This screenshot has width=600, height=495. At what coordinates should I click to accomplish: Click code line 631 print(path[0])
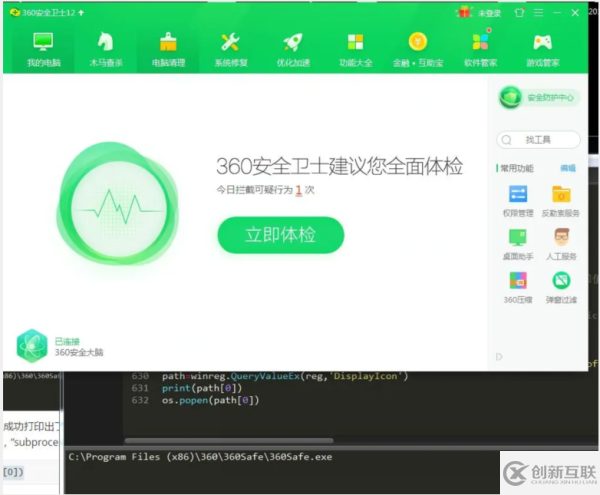coord(202,388)
